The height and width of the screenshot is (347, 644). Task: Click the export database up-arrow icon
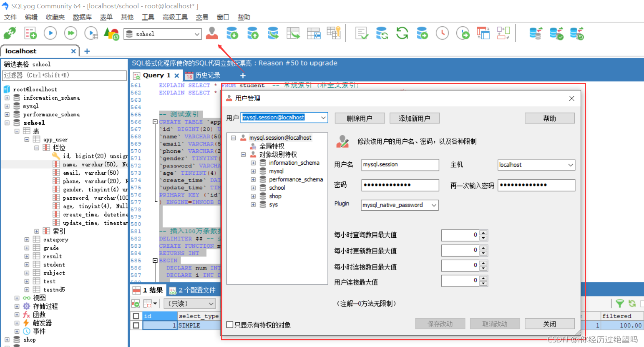point(252,33)
